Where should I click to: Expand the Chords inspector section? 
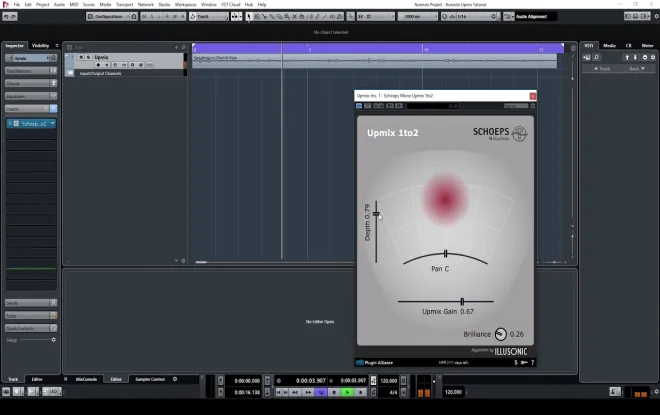pos(31,83)
